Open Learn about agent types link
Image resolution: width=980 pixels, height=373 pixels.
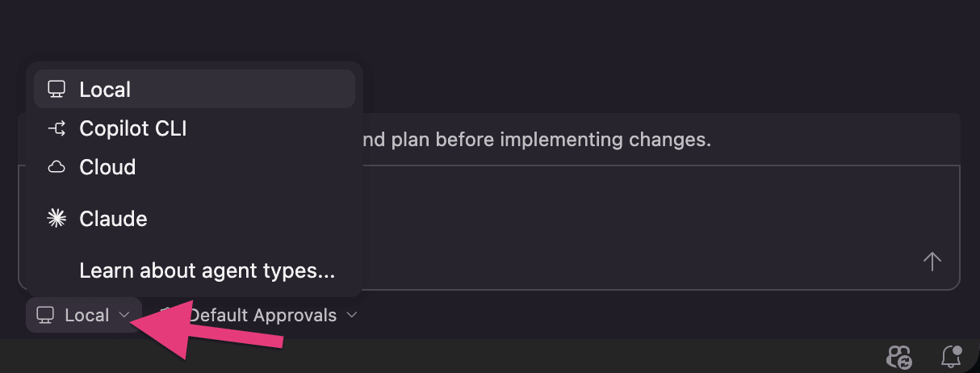click(207, 270)
